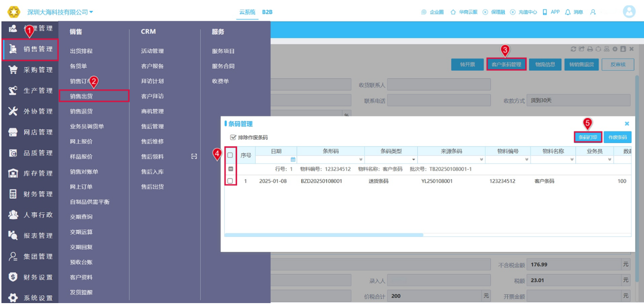Open the 深圳大海科技有限公司 company dropdown
This screenshot has height=306, width=644.
click(x=60, y=12)
